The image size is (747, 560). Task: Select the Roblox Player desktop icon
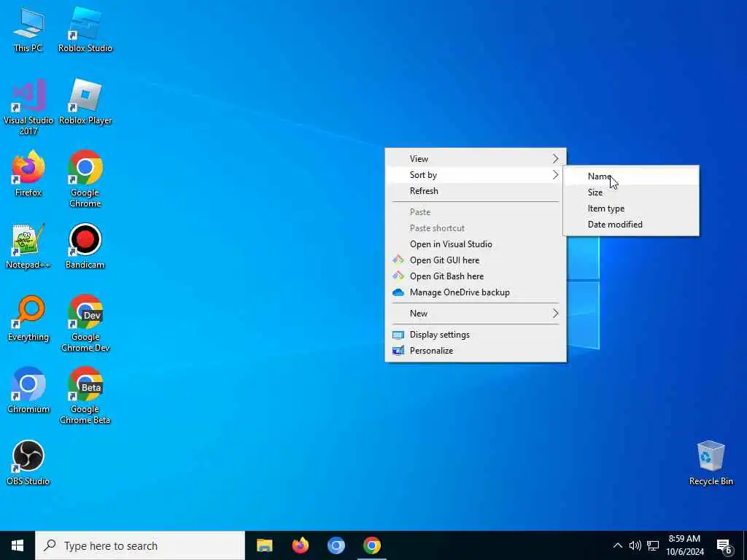pyautogui.click(x=85, y=102)
